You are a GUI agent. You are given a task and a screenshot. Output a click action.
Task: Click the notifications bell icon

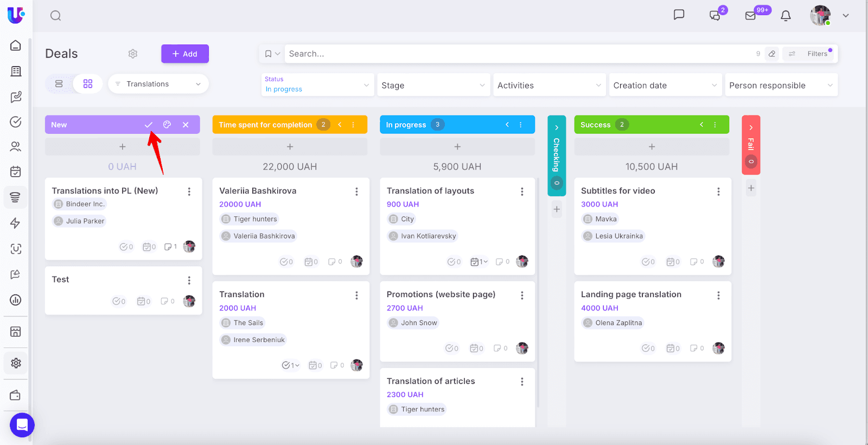[x=786, y=16]
